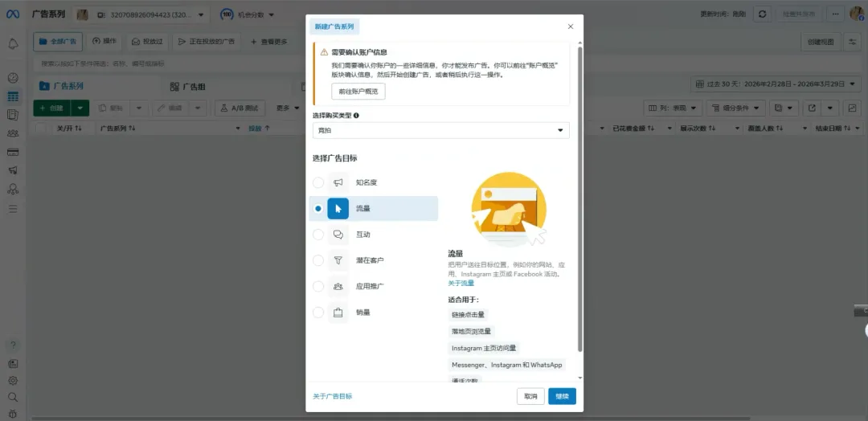Open the news updates icon in sidebar
The image size is (868, 421).
(13, 363)
